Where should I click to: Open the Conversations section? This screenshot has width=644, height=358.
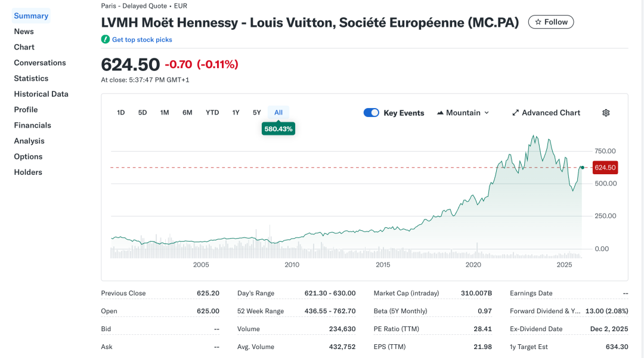tap(40, 63)
